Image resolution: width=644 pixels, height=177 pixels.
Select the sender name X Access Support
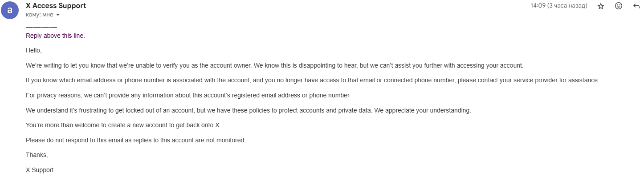pos(56,6)
